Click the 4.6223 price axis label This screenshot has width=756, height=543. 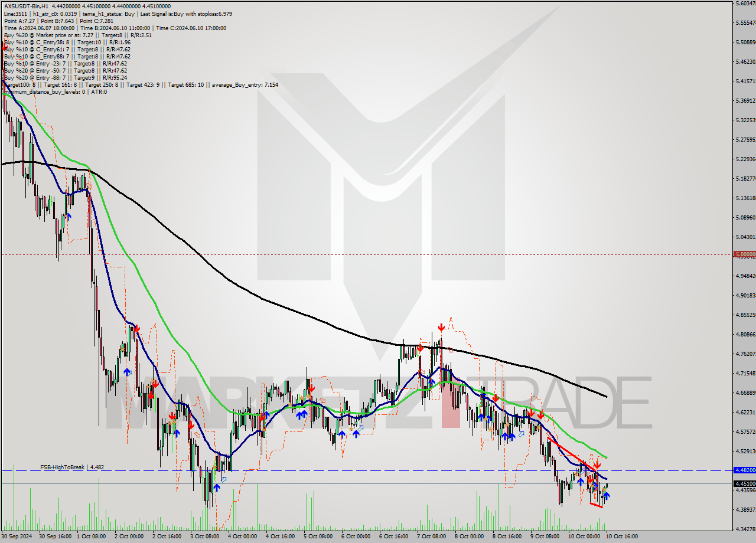point(745,412)
